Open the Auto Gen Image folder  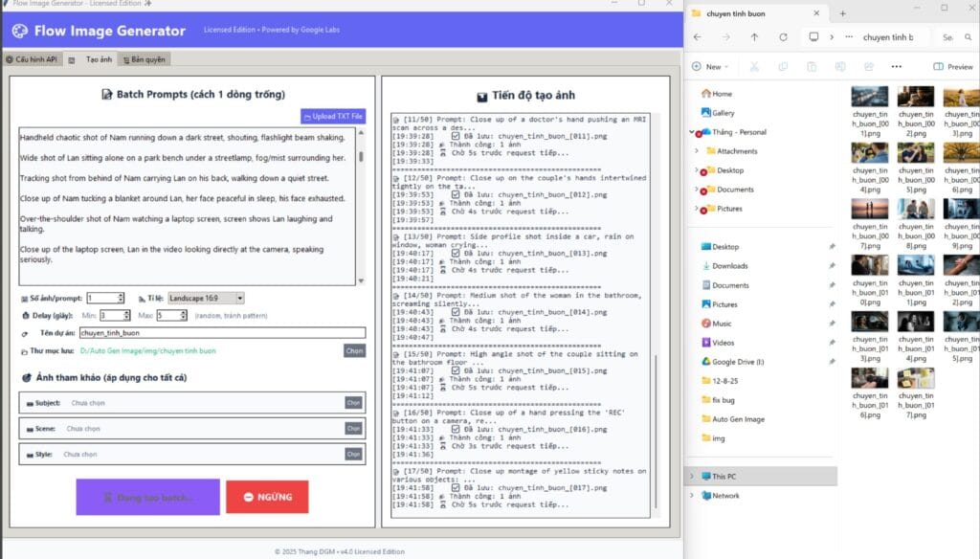click(733, 419)
